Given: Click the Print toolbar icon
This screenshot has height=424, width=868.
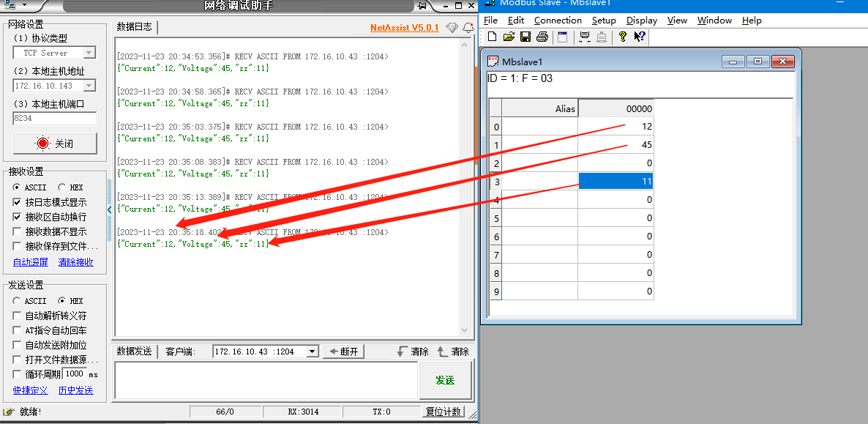Looking at the screenshot, I should pyautogui.click(x=542, y=37).
